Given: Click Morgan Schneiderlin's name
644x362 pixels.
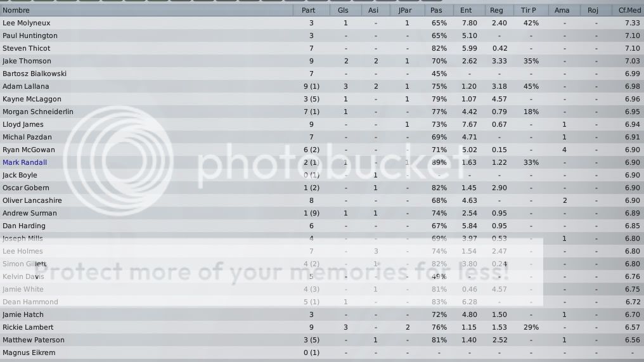Looking at the screenshot, I should (x=38, y=112).
